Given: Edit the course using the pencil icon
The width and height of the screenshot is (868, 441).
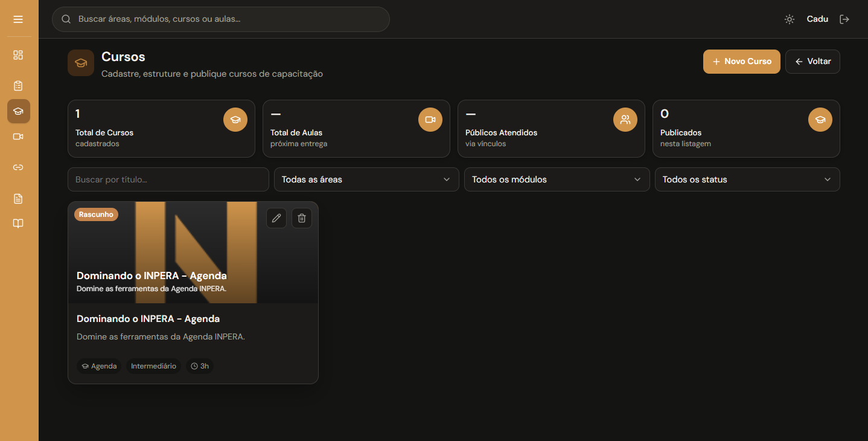Looking at the screenshot, I should pyautogui.click(x=276, y=218).
